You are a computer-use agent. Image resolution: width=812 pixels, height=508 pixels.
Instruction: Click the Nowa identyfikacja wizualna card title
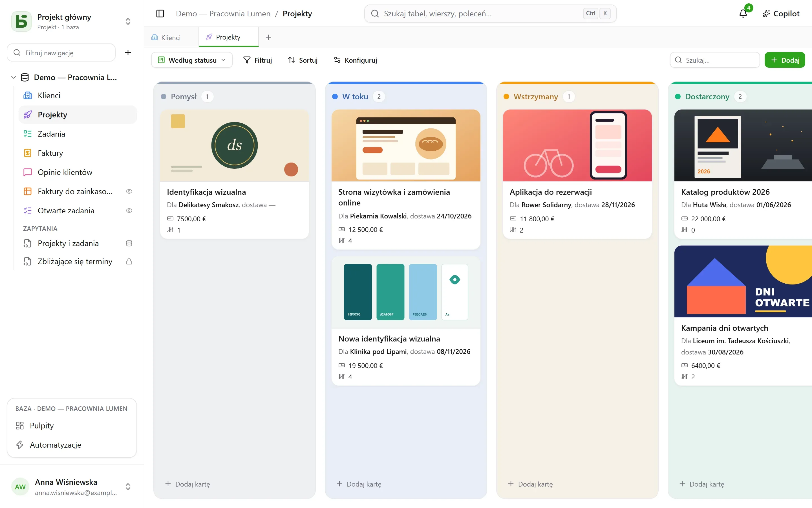pos(389,339)
